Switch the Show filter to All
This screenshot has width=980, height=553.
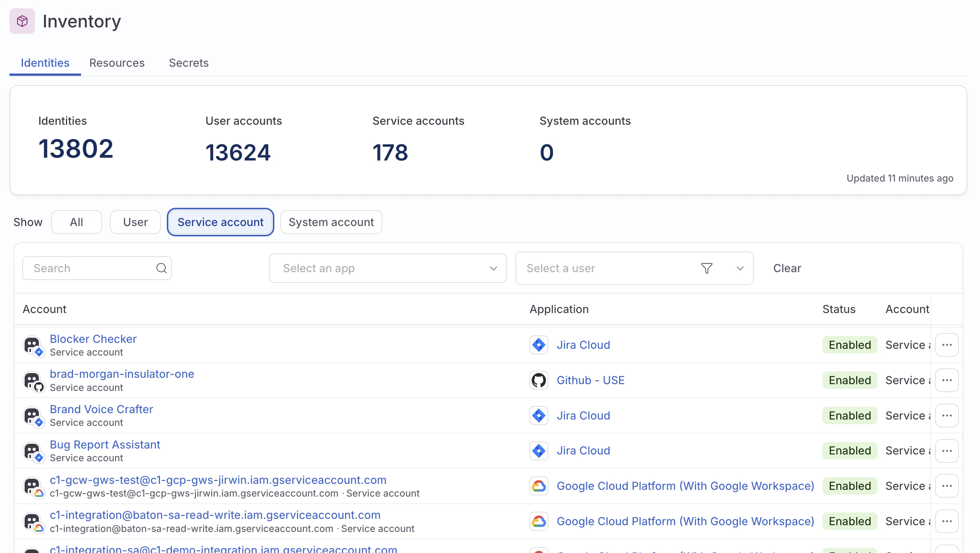pyautogui.click(x=76, y=222)
